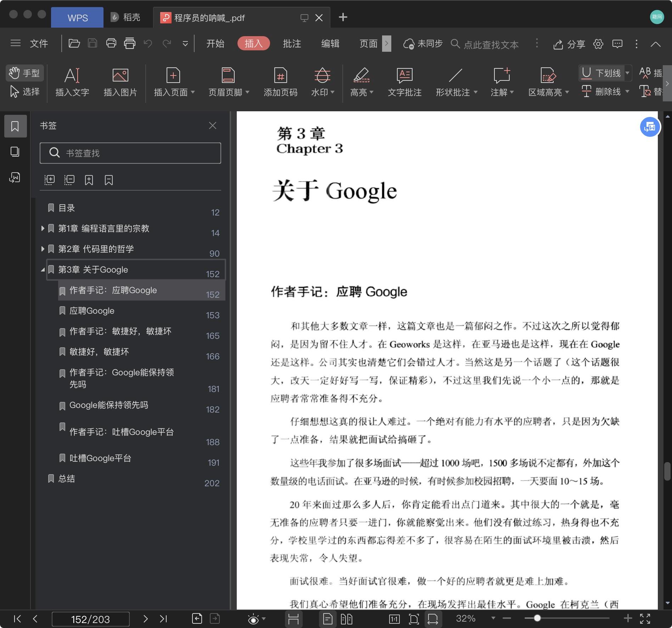Image resolution: width=672 pixels, height=628 pixels.
Task: Open settings gear in top toolbar
Action: click(x=598, y=44)
